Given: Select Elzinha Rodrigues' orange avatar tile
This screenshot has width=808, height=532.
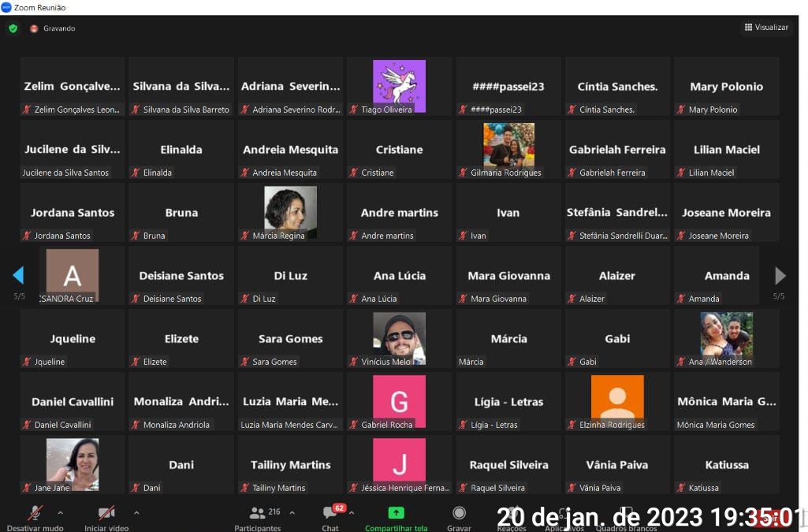Looking at the screenshot, I should coord(617,399).
